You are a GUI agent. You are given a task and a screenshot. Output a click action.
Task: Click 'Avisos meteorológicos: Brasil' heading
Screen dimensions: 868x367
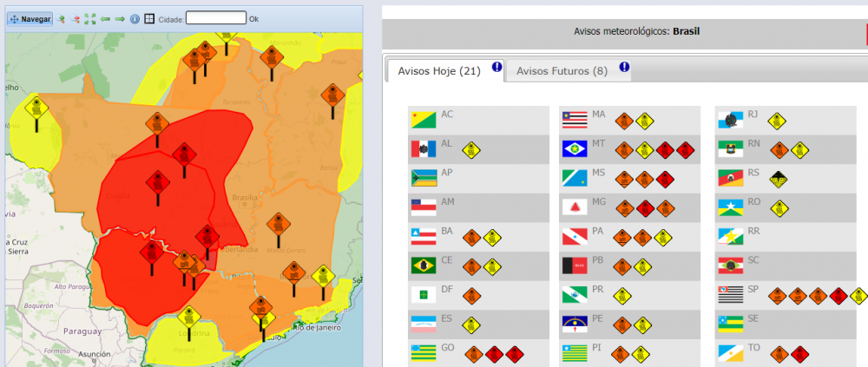tap(637, 31)
